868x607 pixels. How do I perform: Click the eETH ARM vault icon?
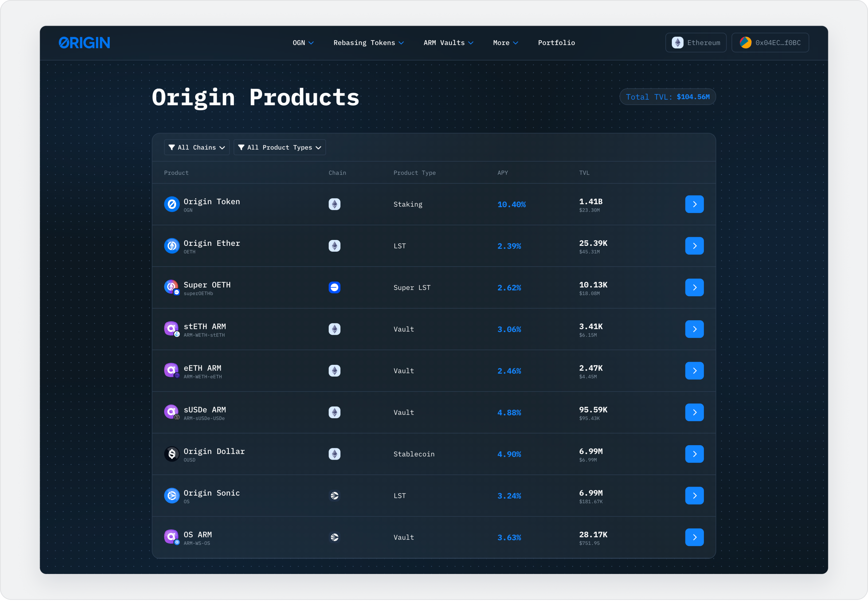click(x=172, y=371)
